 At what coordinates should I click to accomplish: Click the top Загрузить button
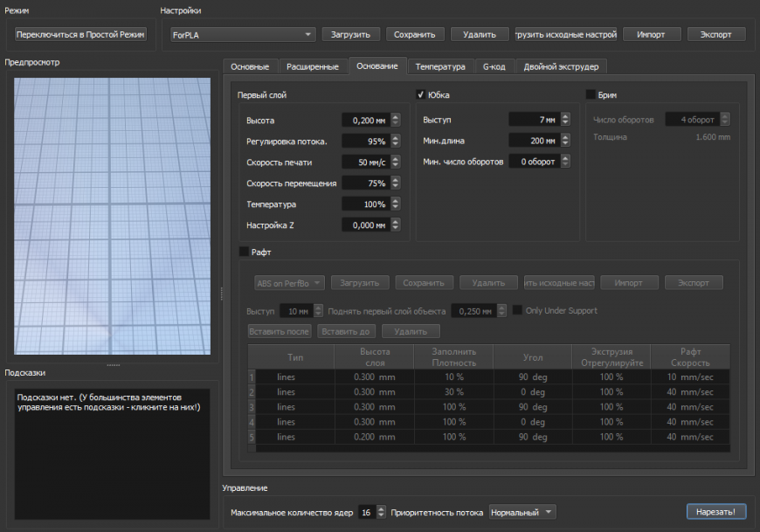[x=350, y=34]
